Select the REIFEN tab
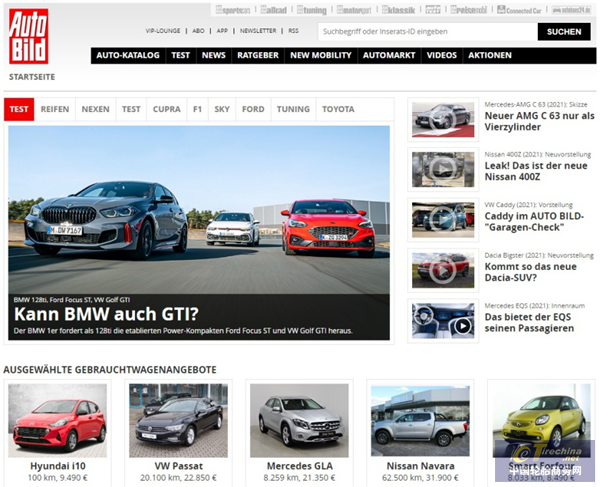 [x=55, y=109]
